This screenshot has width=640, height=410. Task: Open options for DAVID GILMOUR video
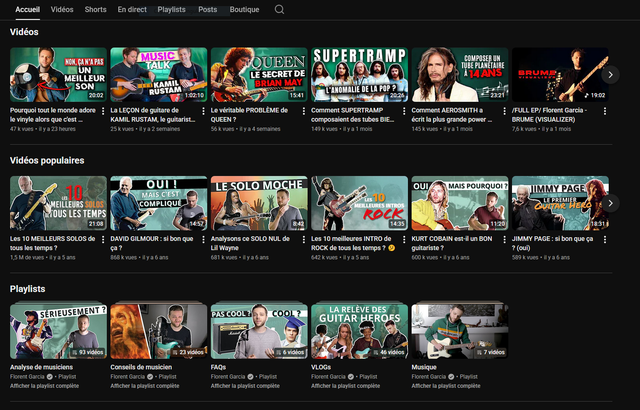tap(203, 239)
